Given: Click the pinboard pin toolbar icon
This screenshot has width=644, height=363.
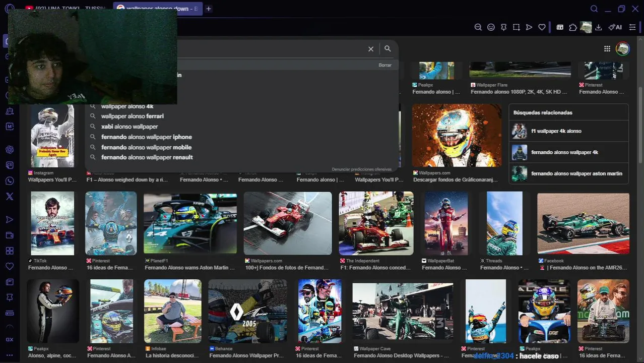Looking at the screenshot, I should click(503, 27).
